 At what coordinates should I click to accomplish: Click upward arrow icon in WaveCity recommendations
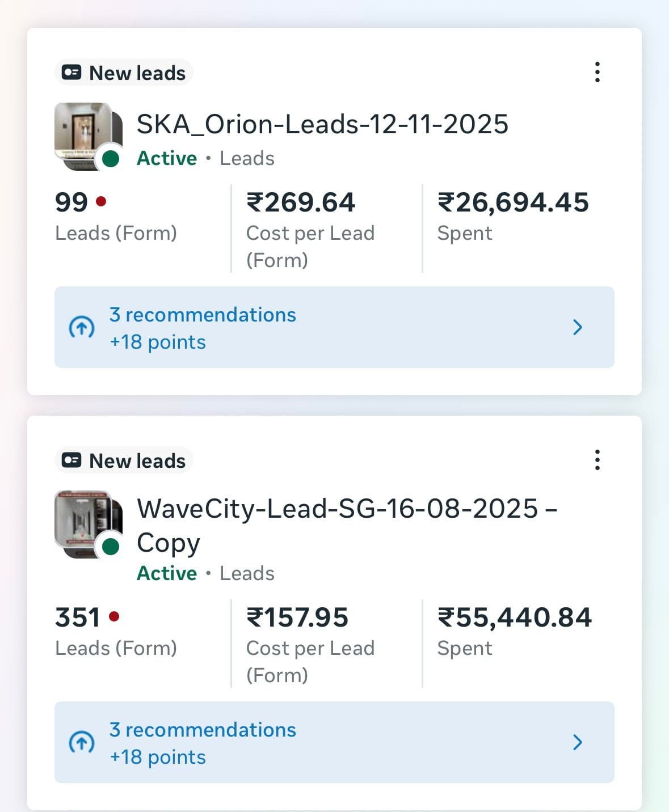(x=82, y=742)
